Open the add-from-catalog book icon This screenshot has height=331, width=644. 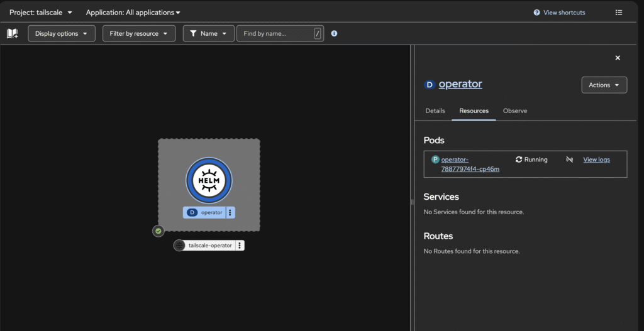(13, 34)
